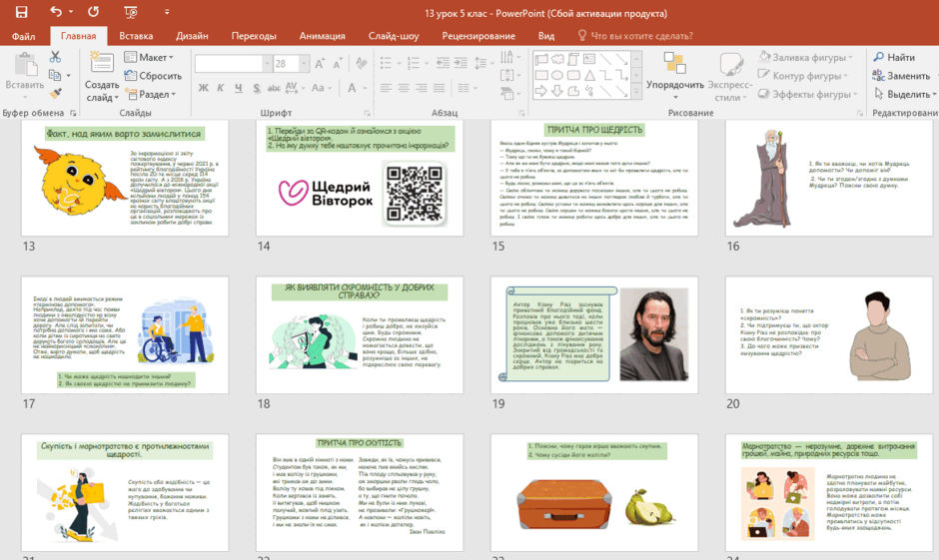
Task: Start slideshow from beginning via quick access icon
Action: click(x=131, y=12)
